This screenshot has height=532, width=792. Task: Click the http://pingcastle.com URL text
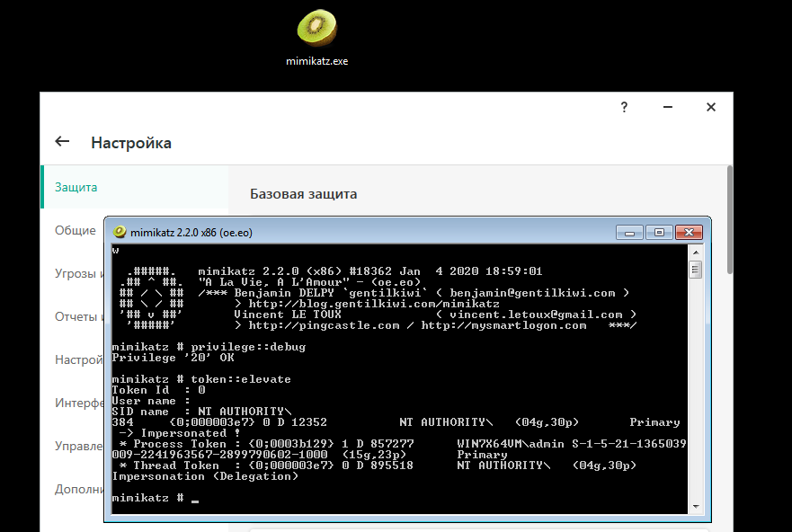(324, 325)
